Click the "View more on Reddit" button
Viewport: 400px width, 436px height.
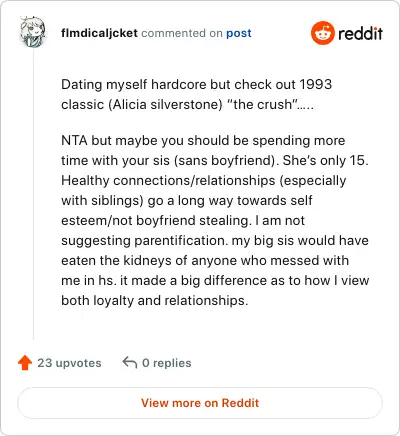[200, 403]
